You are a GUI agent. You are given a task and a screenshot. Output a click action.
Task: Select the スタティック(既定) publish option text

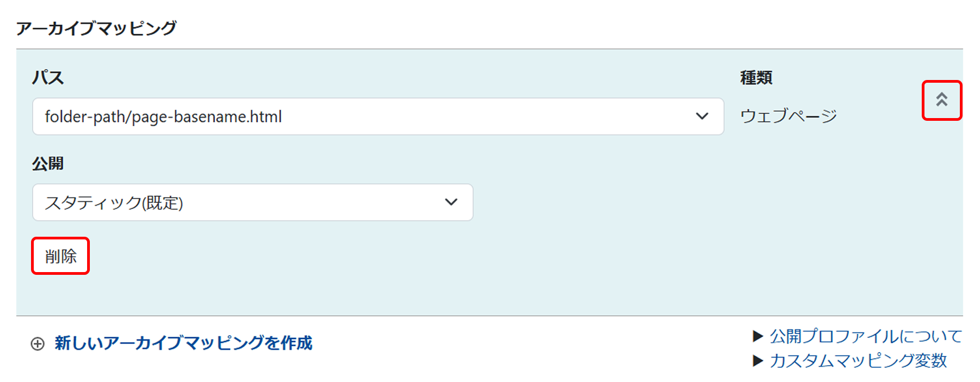[114, 203]
